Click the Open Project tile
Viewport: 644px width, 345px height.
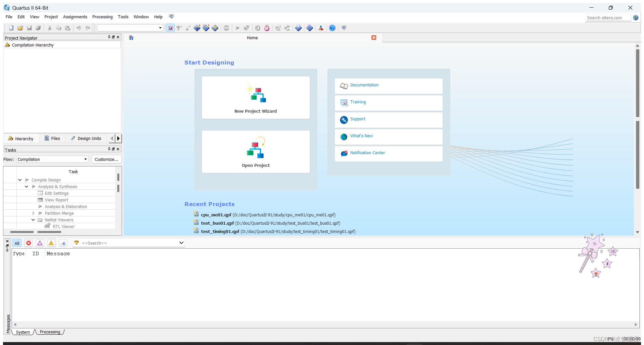click(x=256, y=152)
